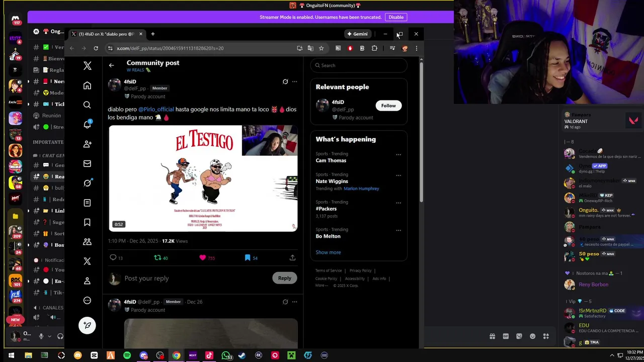Open X Messages envelope icon
This screenshot has height=362, width=644.
pos(87,163)
